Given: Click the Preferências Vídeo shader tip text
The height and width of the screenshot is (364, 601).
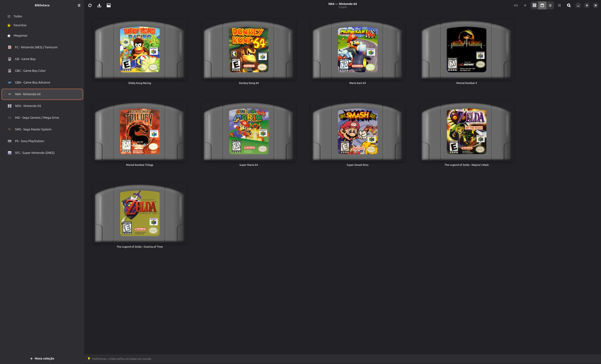Looking at the screenshot, I should 121,359.
